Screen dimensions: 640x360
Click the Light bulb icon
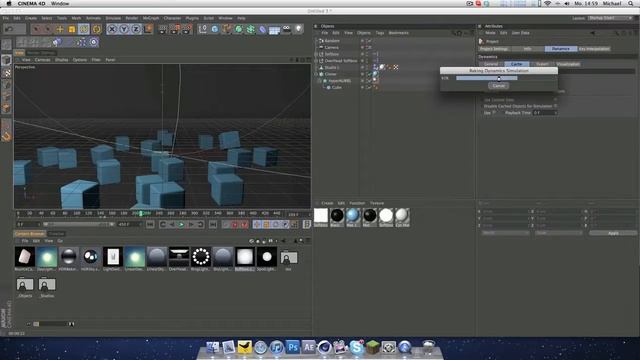[299, 29]
